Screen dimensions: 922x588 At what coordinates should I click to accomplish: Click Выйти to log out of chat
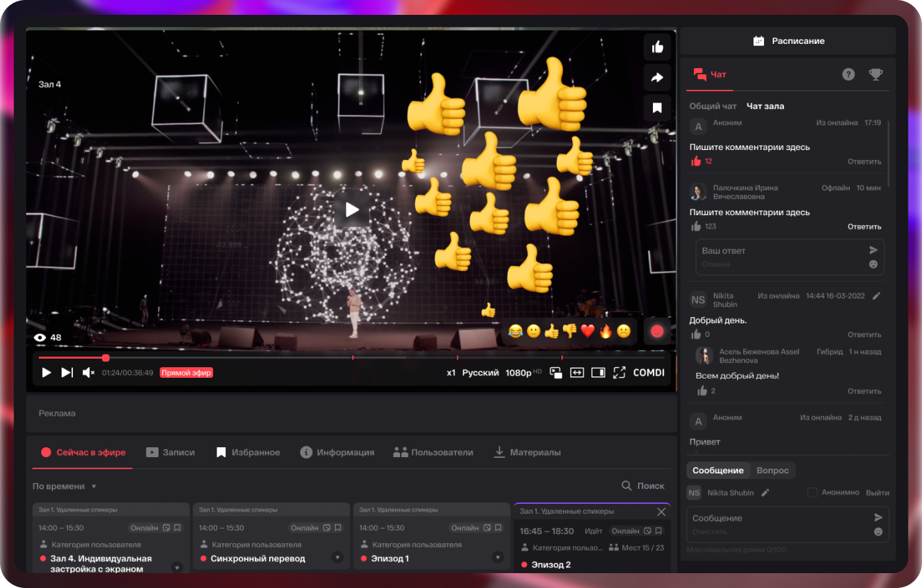click(x=877, y=492)
